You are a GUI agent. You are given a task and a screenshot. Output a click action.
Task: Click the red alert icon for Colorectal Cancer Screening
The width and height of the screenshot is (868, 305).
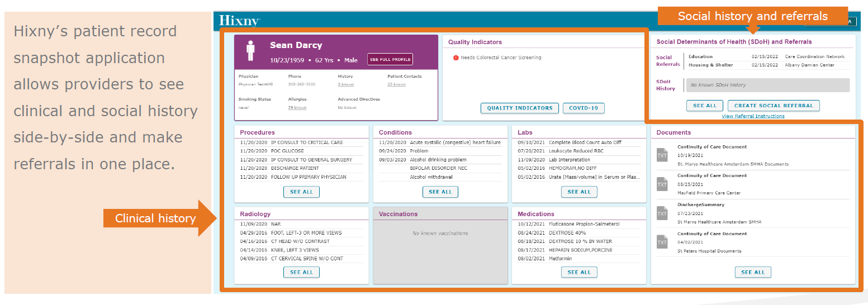coord(456,58)
